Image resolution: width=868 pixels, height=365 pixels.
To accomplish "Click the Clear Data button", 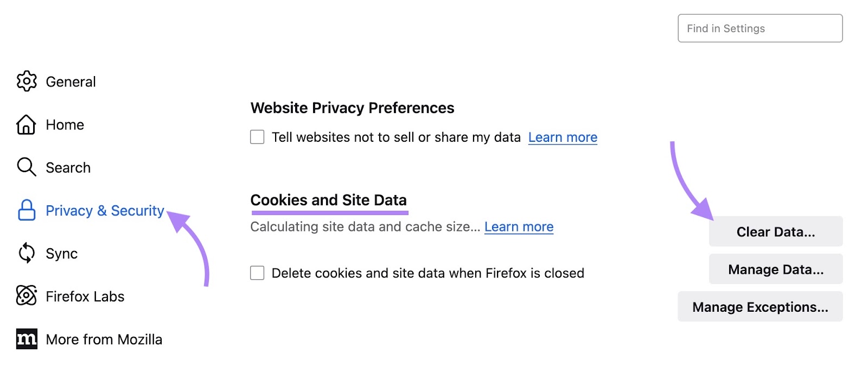I will coord(775,231).
